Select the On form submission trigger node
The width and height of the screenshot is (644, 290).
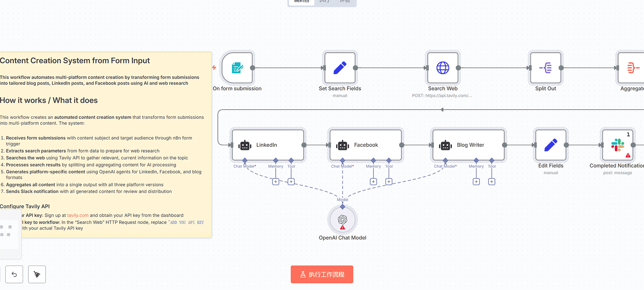tap(237, 68)
